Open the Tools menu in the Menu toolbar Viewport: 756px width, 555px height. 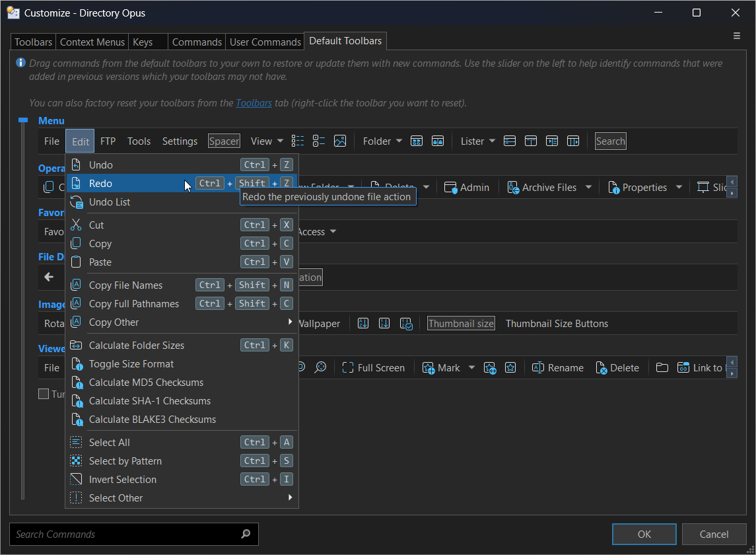139,141
